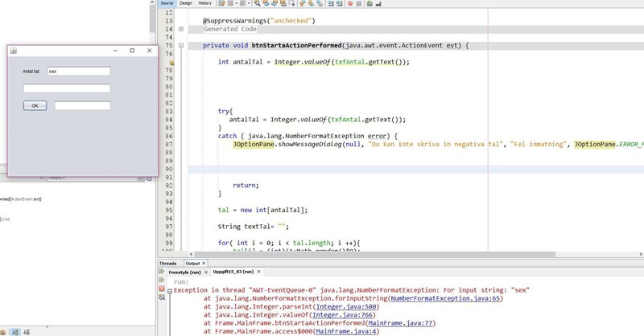Click the text field next to OK button
This screenshot has width=644, height=336.
(82, 105)
